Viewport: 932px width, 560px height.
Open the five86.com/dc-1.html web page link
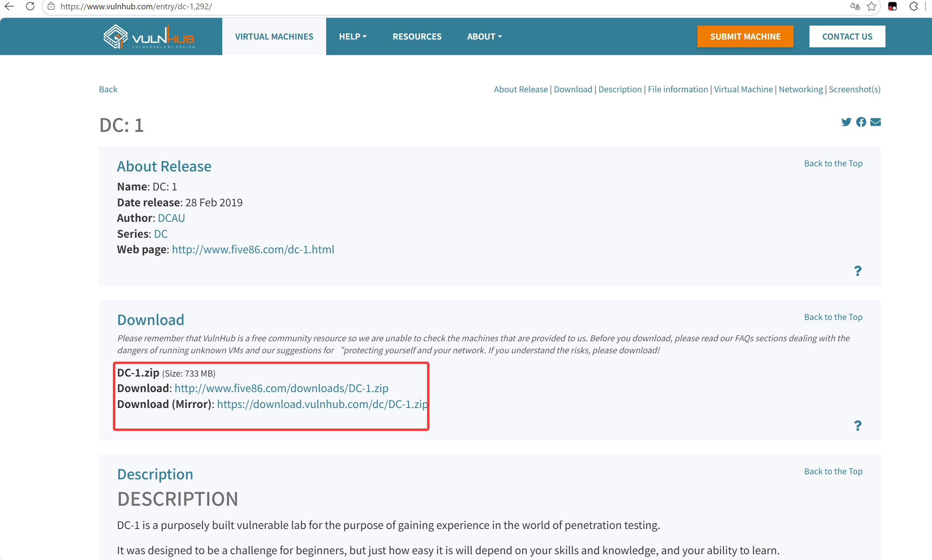tap(253, 249)
